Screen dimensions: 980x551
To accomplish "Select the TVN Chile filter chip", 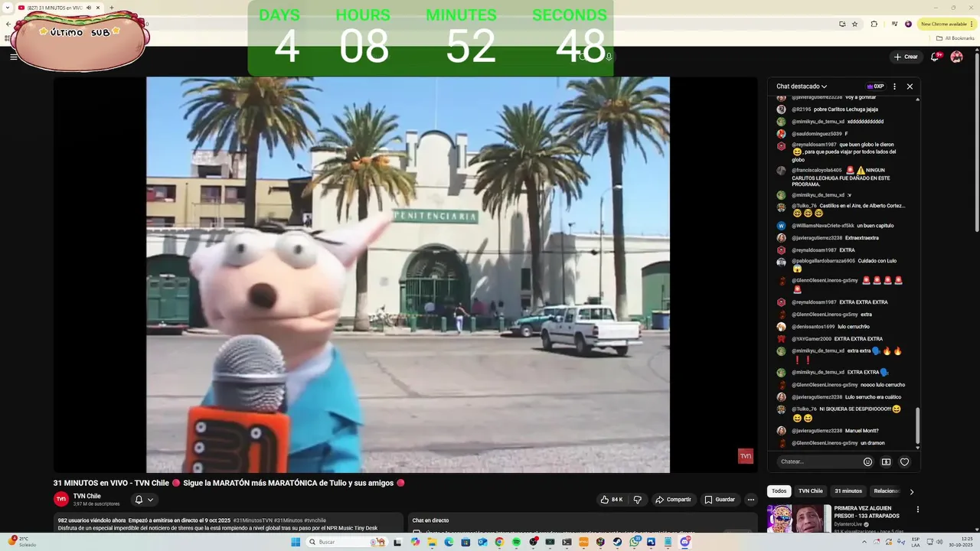I will click(810, 491).
